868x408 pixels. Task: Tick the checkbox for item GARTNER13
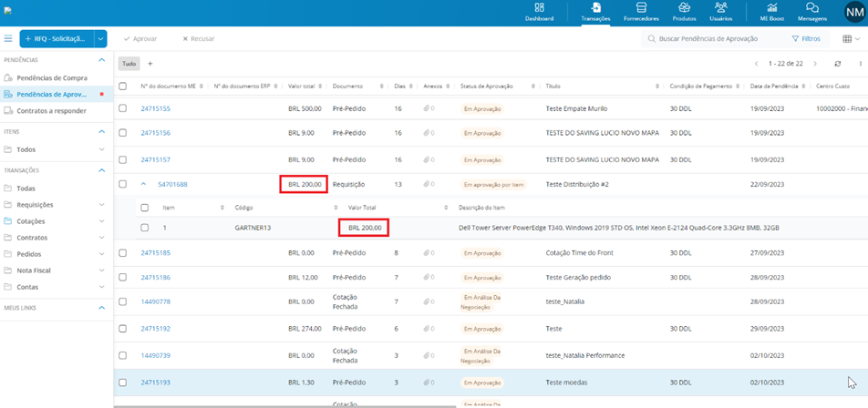click(x=144, y=227)
